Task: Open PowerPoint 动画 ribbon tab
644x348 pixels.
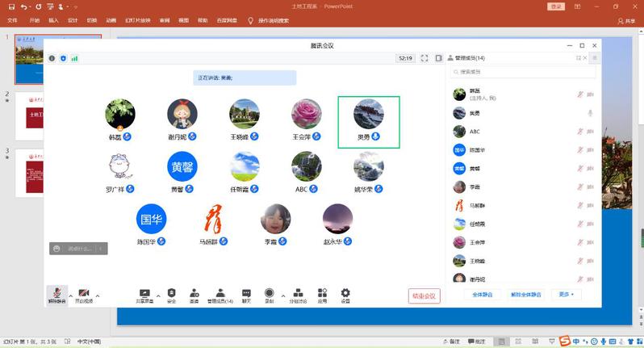Action: [x=111, y=20]
